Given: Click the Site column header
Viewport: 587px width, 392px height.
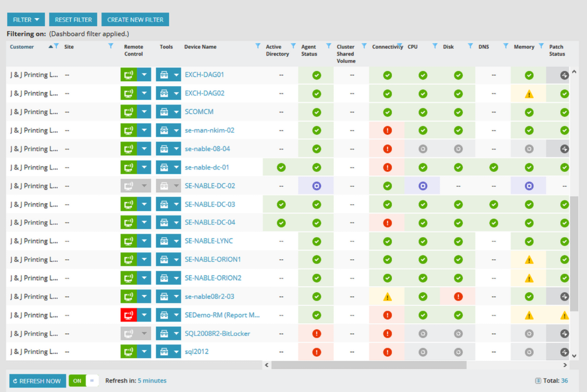Looking at the screenshot, I should [69, 47].
